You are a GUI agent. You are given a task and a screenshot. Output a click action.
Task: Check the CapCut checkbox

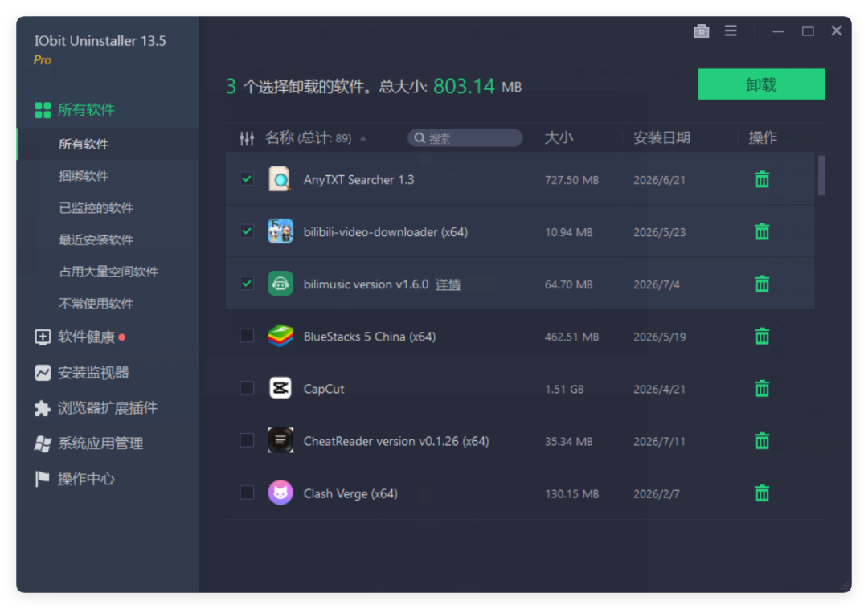(x=247, y=388)
